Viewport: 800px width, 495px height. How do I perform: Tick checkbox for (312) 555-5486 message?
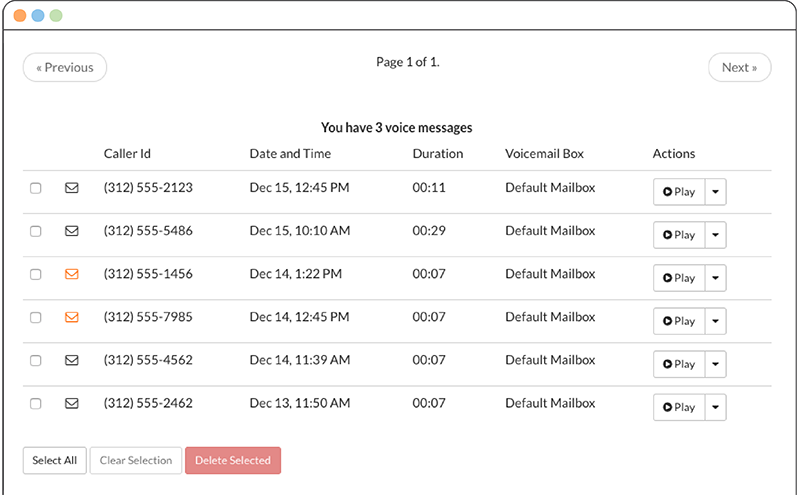coord(36,231)
